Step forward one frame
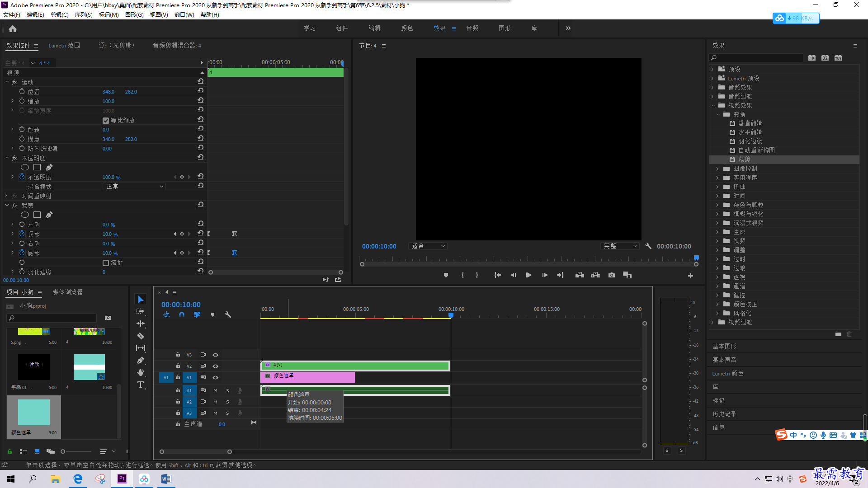Screen dimensions: 868x488 [545, 275]
